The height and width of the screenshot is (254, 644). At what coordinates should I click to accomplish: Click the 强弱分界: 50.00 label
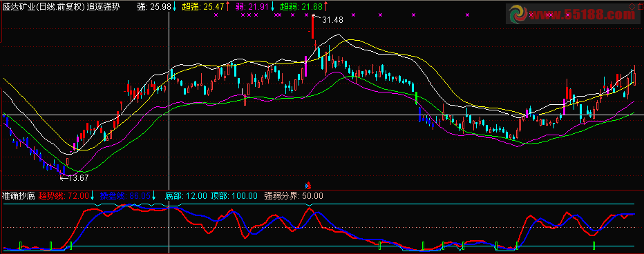[293, 196]
